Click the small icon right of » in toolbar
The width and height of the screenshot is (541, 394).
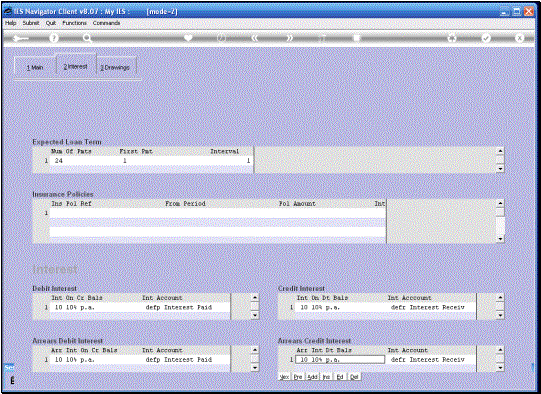coord(322,38)
